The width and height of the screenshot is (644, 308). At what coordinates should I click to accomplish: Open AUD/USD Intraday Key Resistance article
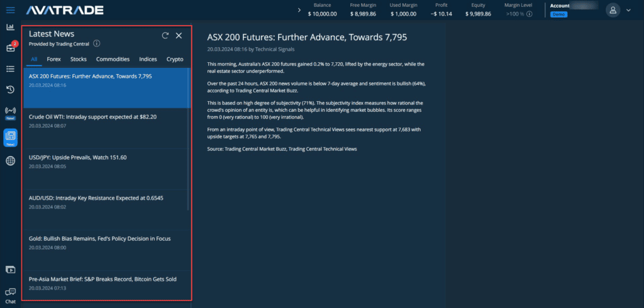point(106,210)
